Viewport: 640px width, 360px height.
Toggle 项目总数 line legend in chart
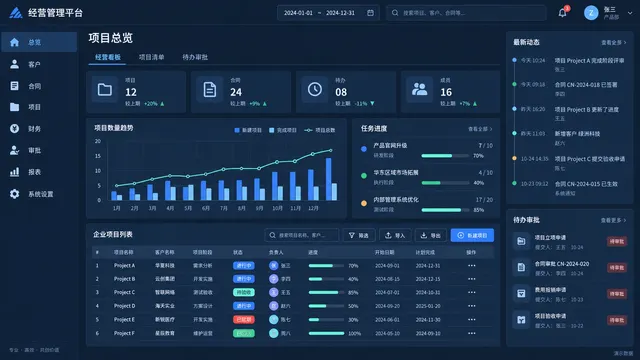click(320, 130)
